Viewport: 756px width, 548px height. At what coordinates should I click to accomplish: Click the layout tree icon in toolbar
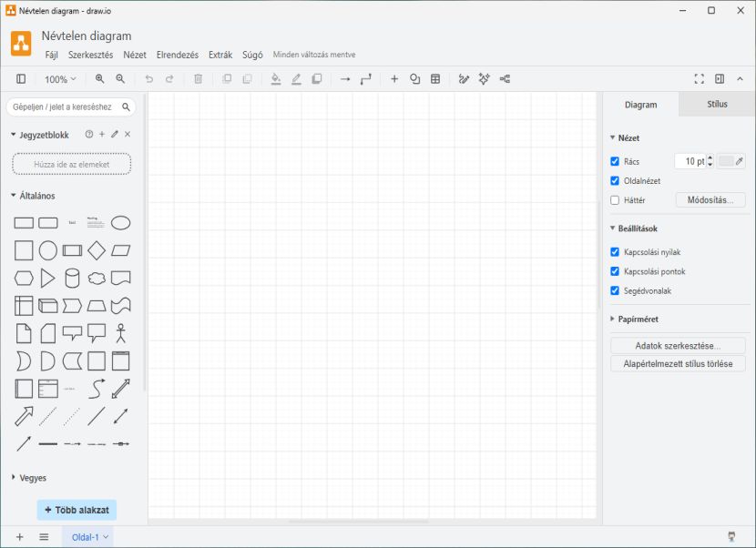(505, 78)
